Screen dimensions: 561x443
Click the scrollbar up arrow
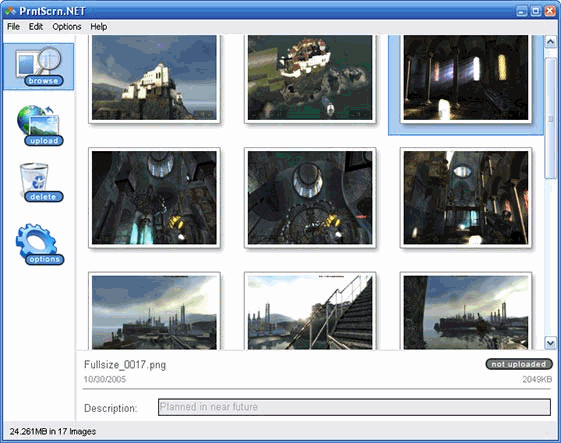coord(550,42)
